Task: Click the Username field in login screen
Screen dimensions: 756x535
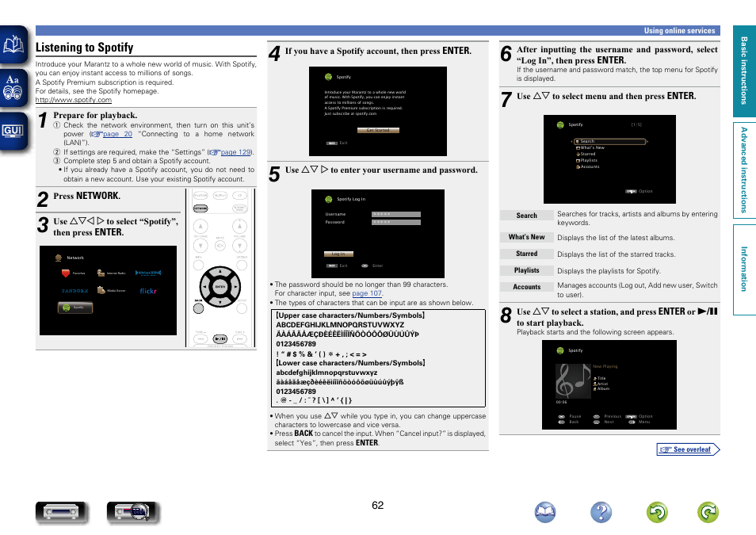Action: point(396,214)
